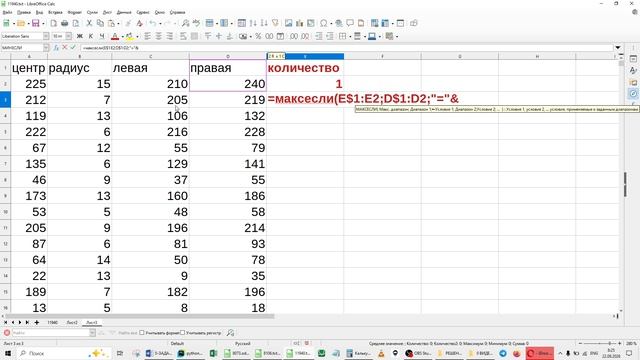Viewport: 640px width, 360px height.
Task: Click the Center horizontally icon
Action: (158, 36)
